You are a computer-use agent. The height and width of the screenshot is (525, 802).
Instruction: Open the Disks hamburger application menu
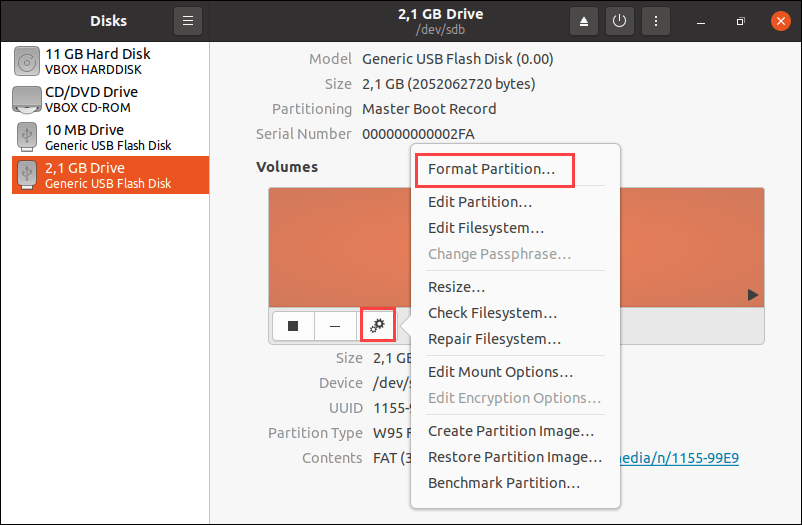pyautogui.click(x=188, y=20)
